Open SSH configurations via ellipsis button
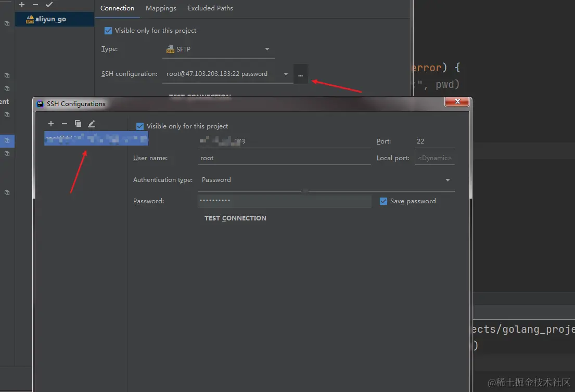 coord(300,74)
